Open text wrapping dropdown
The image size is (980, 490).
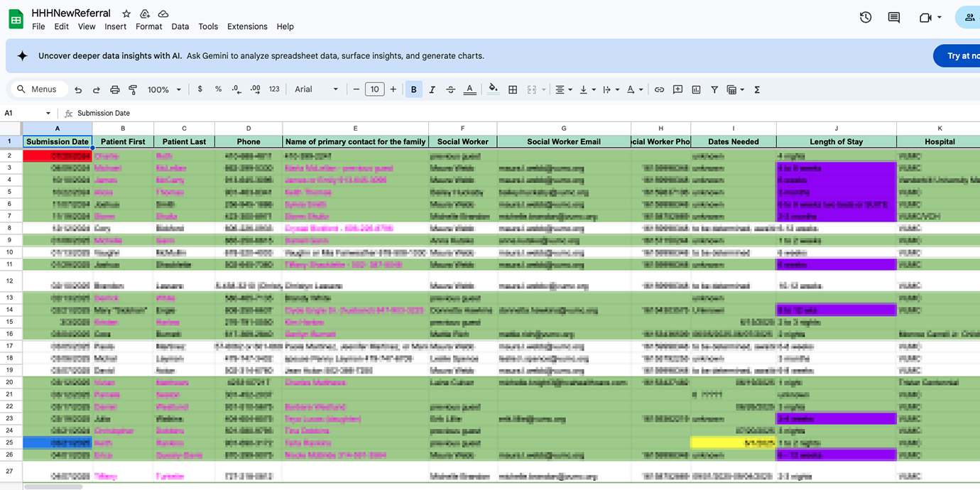pyautogui.click(x=611, y=89)
